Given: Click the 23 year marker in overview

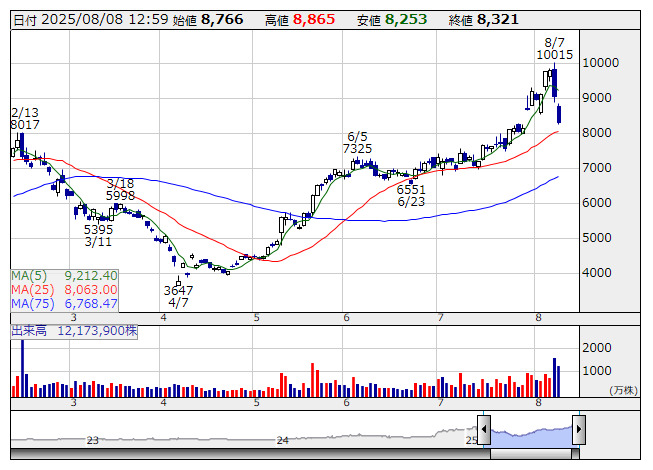Looking at the screenshot, I should click(x=93, y=440).
